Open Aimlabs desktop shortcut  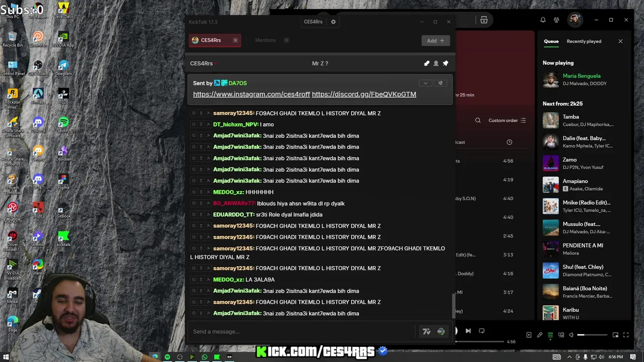(38, 97)
